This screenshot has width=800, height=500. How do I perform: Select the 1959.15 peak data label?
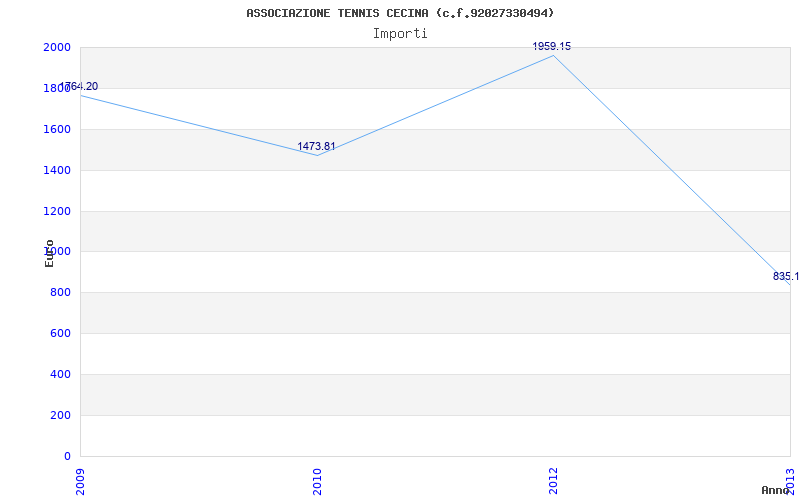click(x=552, y=46)
